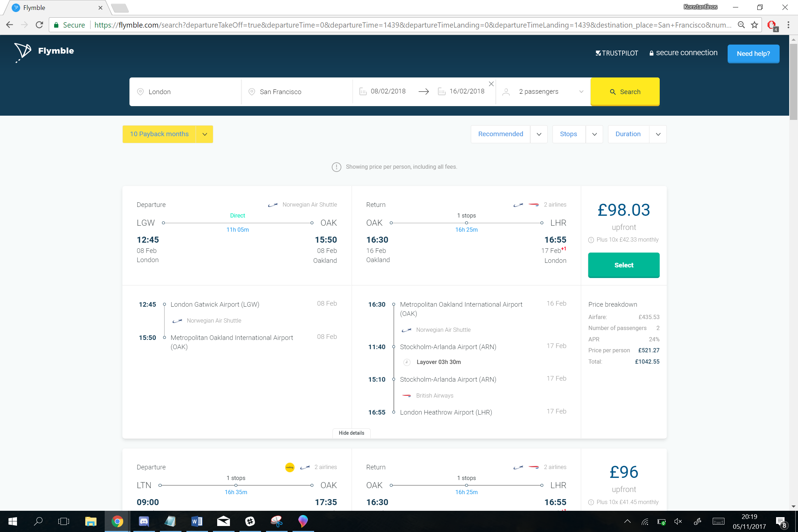Image resolution: width=798 pixels, height=532 pixels.
Task: Open Task View in the taskbar
Action: 64,521
